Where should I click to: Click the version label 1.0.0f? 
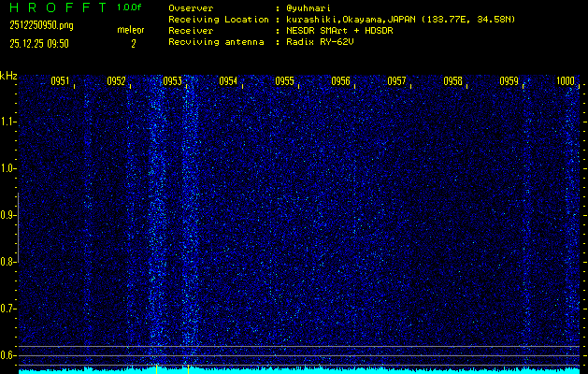click(x=129, y=7)
